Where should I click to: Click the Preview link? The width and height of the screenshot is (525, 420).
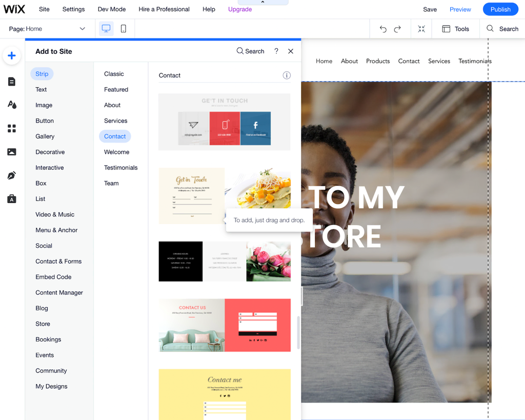pyautogui.click(x=460, y=9)
